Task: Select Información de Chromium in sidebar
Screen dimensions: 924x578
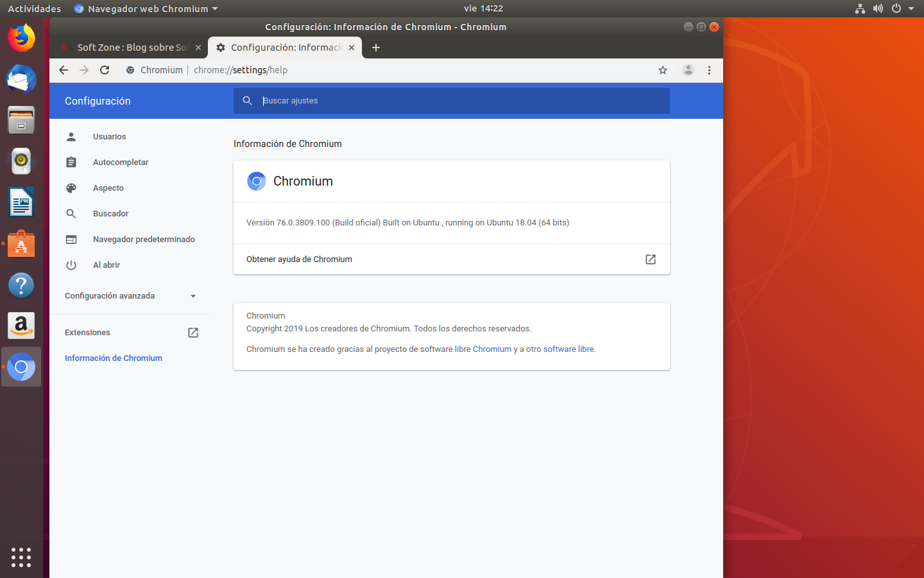Action: (x=114, y=358)
